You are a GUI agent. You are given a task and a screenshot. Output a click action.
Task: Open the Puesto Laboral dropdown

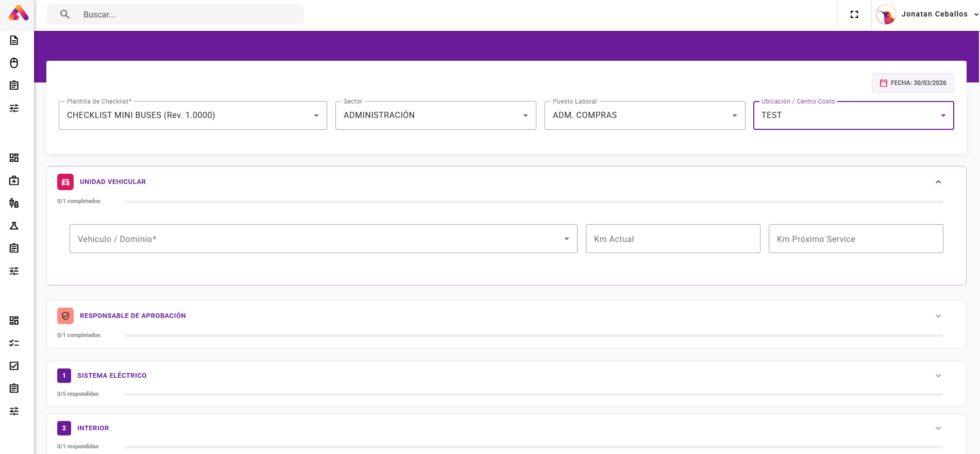[x=645, y=115]
